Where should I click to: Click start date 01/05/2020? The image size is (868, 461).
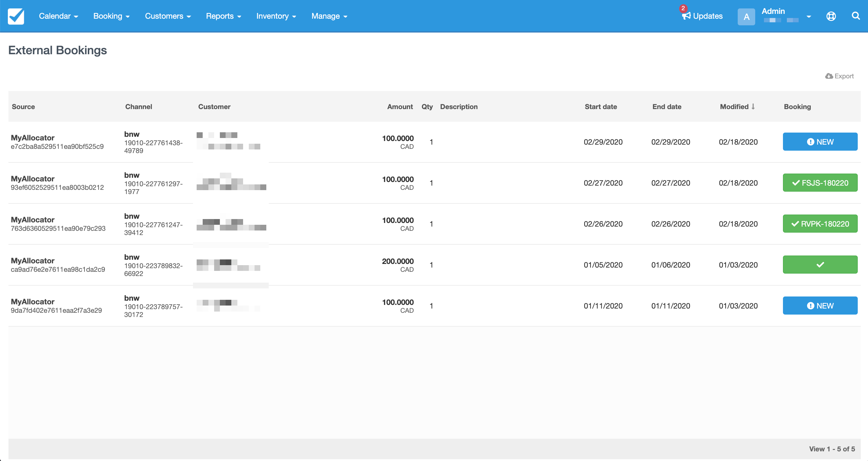[603, 265]
